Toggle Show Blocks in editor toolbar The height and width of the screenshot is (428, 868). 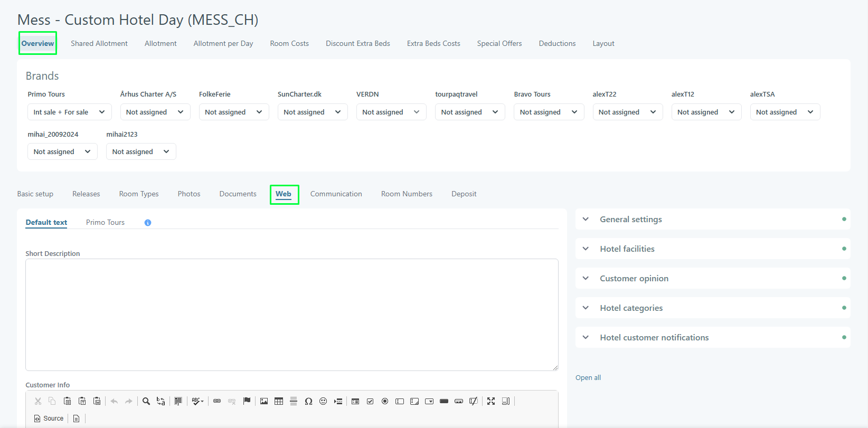506,401
